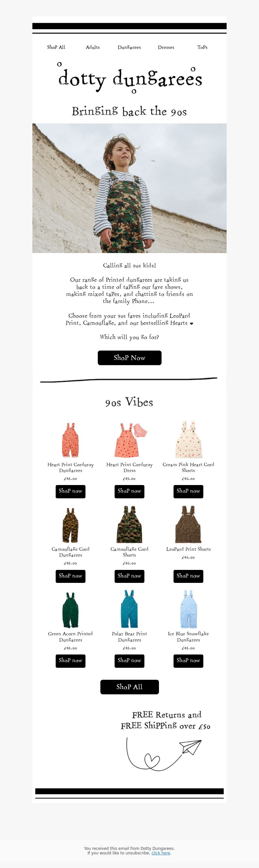Click the large Shop Now button

129,358
